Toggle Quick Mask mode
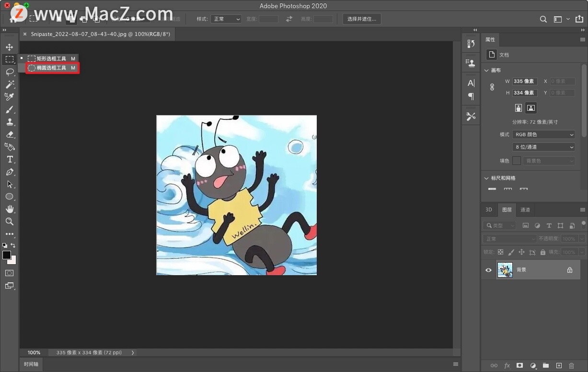Image resolution: width=588 pixels, height=372 pixels. click(x=9, y=273)
